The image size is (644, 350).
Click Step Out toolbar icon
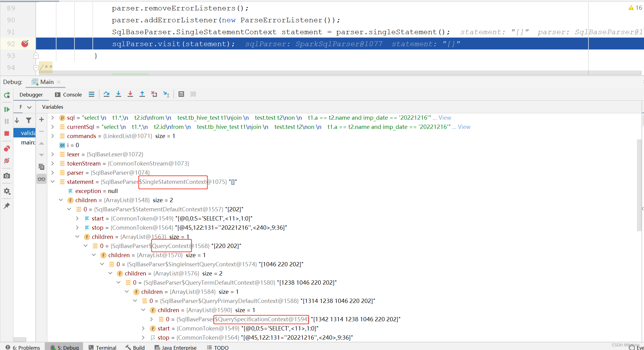[142, 94]
